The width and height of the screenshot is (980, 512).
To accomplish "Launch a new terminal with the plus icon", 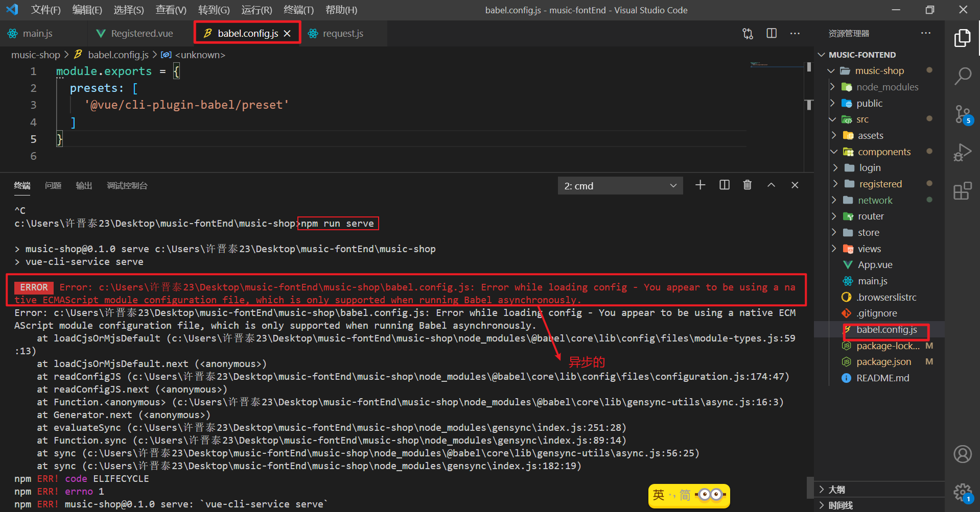I will click(700, 185).
